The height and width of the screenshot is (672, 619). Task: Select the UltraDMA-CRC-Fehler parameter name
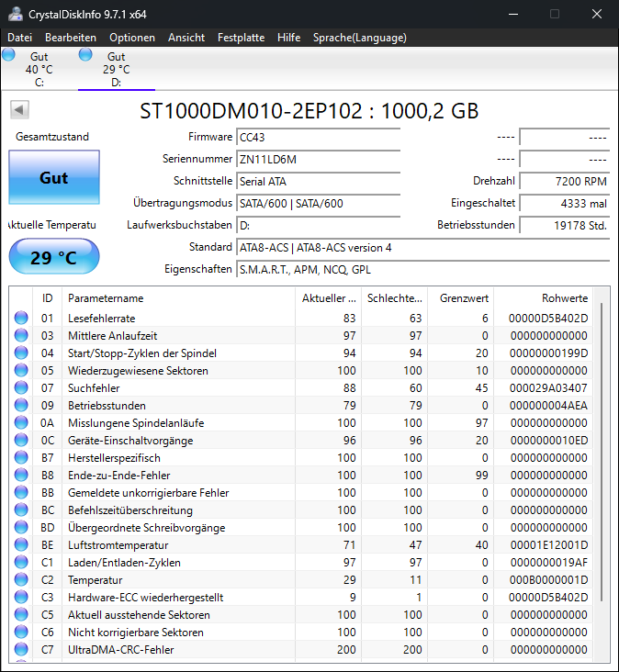(121, 650)
